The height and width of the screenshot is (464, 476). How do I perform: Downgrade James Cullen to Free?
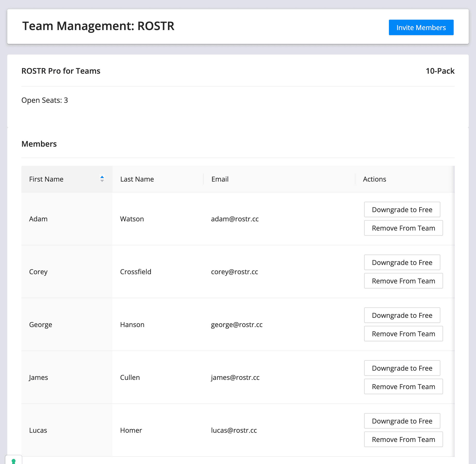402,368
